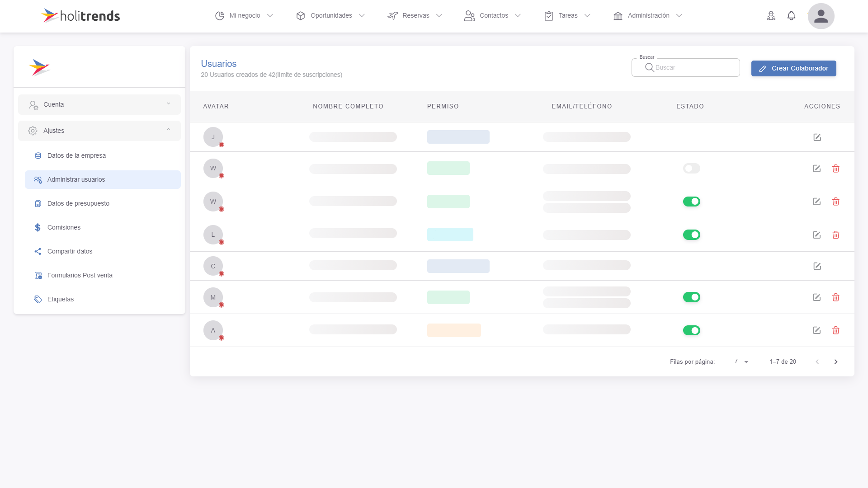Delete the inactive user with avatar W
The width and height of the screenshot is (868, 488).
click(x=836, y=169)
